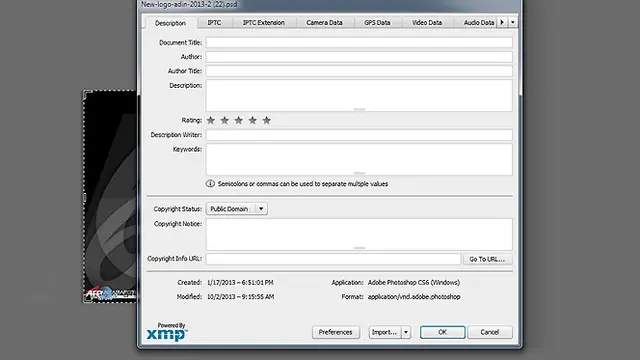Cancel the File Info dialog

[490, 332]
